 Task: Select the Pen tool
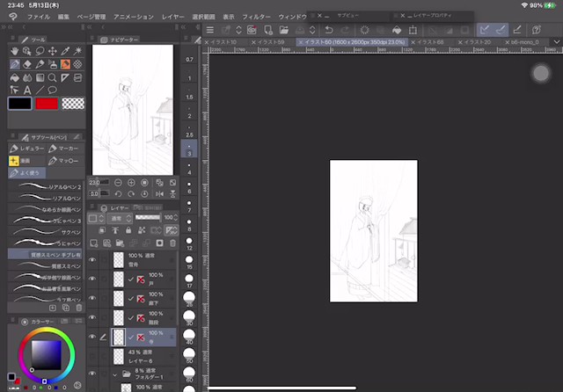click(x=14, y=64)
